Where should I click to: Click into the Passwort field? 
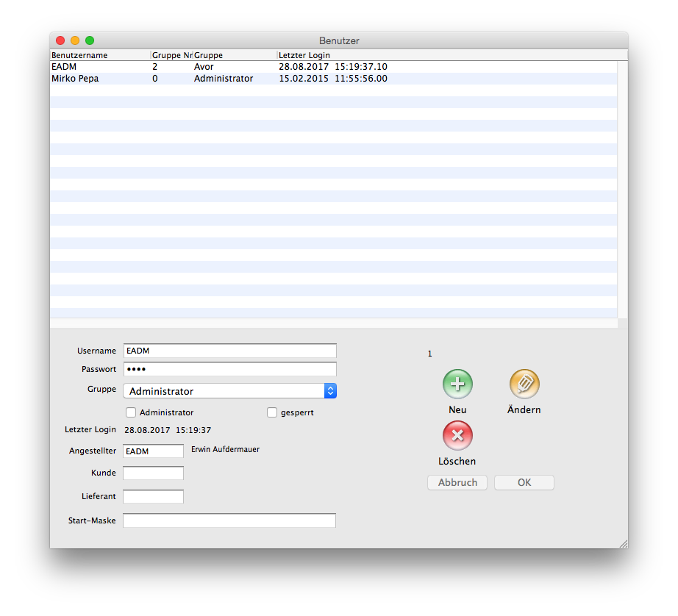(229, 369)
